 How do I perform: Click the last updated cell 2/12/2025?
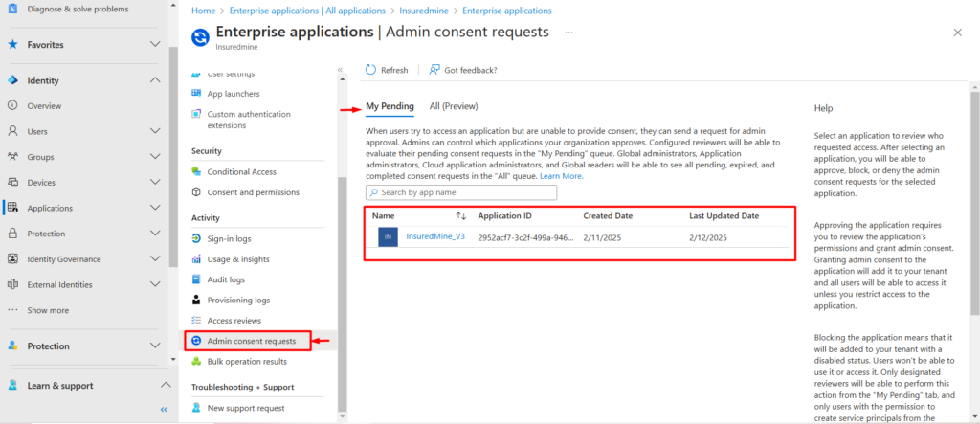tap(708, 237)
